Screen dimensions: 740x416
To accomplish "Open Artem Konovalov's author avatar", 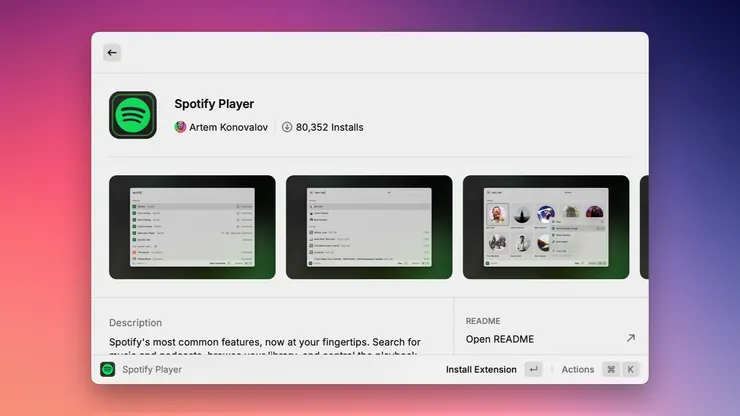I will [180, 127].
